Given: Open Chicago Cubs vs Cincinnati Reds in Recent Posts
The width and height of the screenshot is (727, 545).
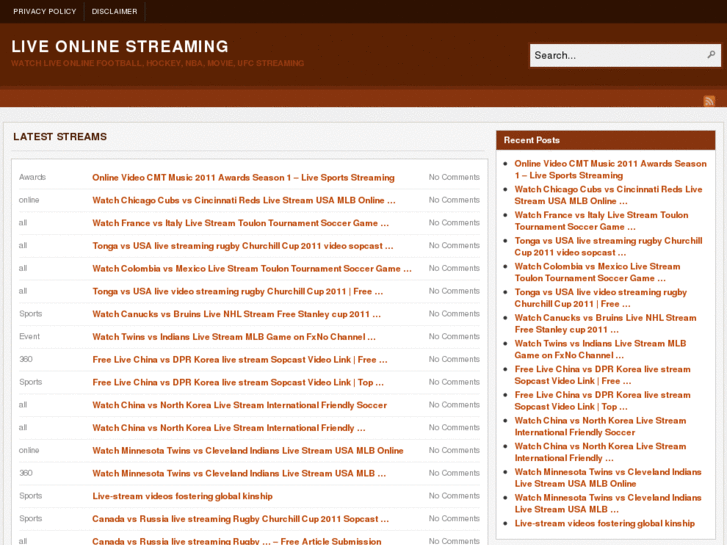Looking at the screenshot, I should [x=608, y=195].
